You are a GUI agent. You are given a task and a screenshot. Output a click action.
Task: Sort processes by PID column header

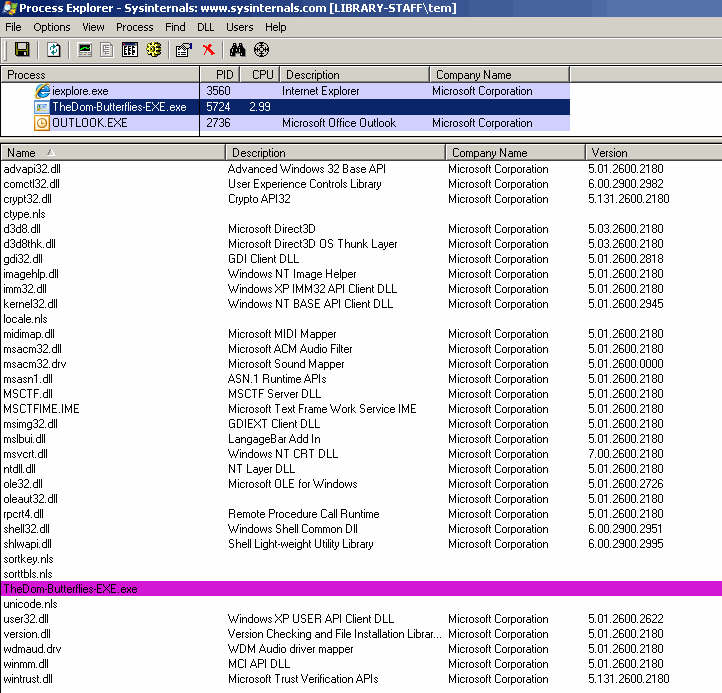[219, 75]
